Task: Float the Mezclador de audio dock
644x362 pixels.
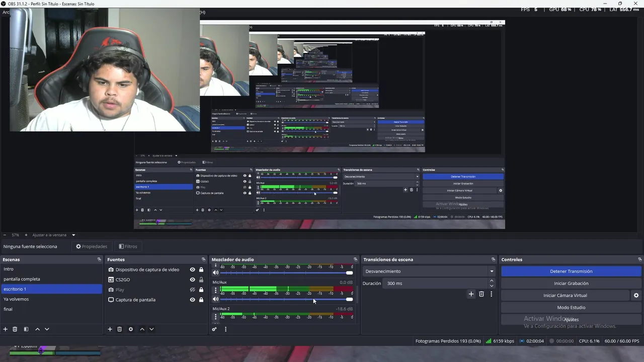Action: pyautogui.click(x=355, y=259)
